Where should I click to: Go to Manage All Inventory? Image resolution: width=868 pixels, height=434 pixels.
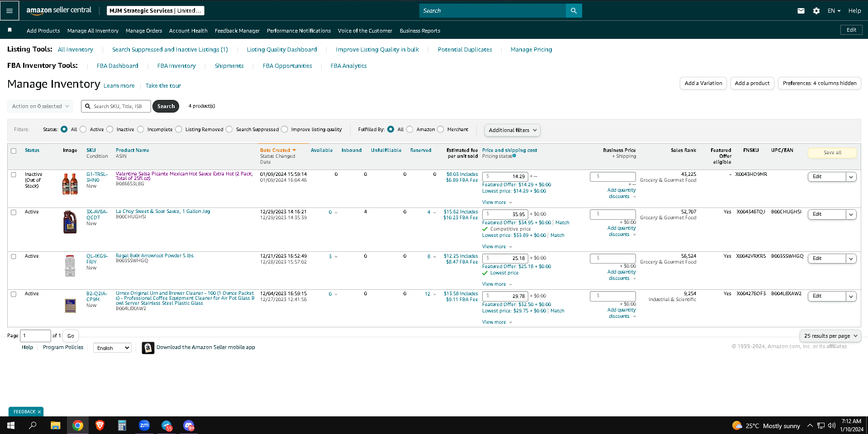93,31
